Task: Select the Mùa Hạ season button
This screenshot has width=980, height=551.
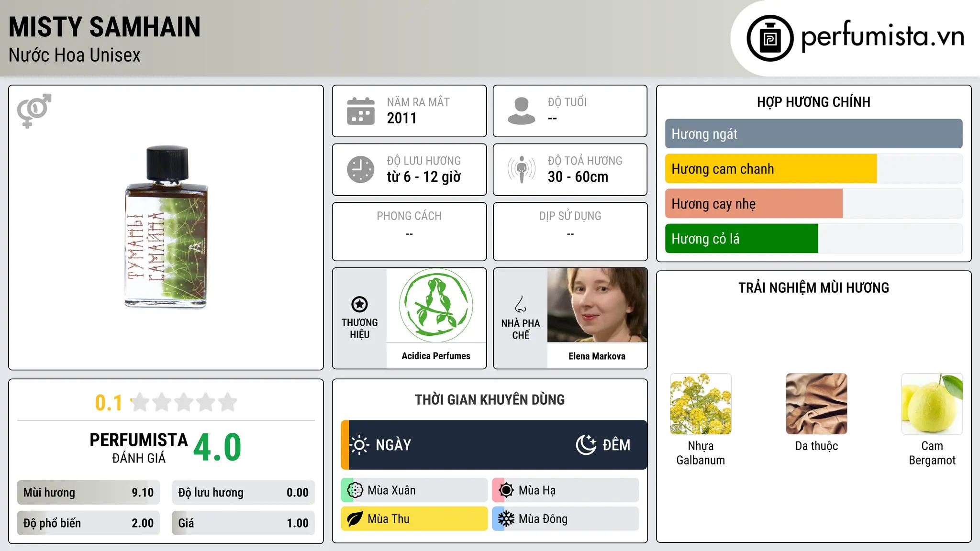Action: click(566, 490)
